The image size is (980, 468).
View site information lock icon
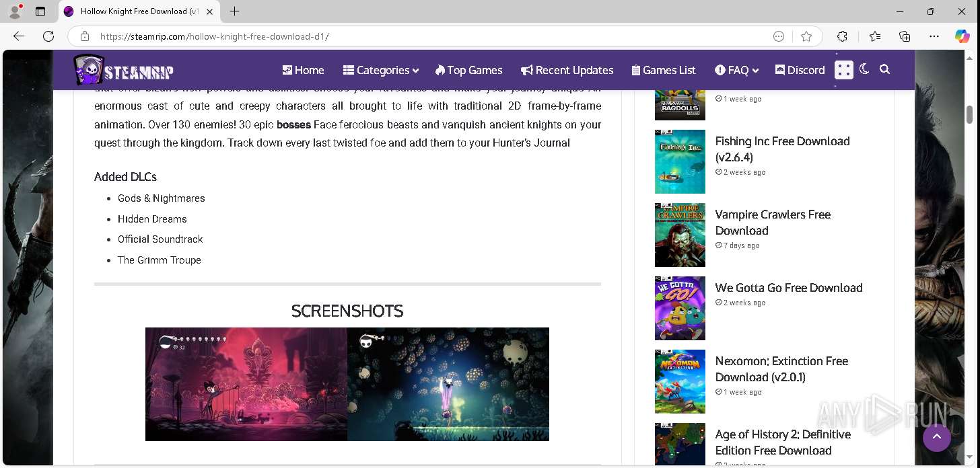pyautogui.click(x=84, y=36)
